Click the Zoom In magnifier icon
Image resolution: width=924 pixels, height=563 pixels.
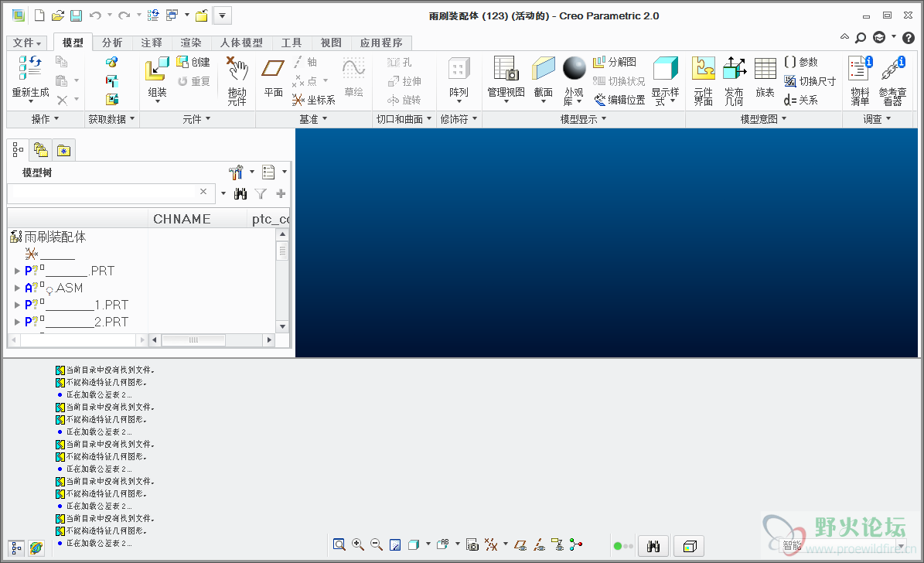pos(358,544)
